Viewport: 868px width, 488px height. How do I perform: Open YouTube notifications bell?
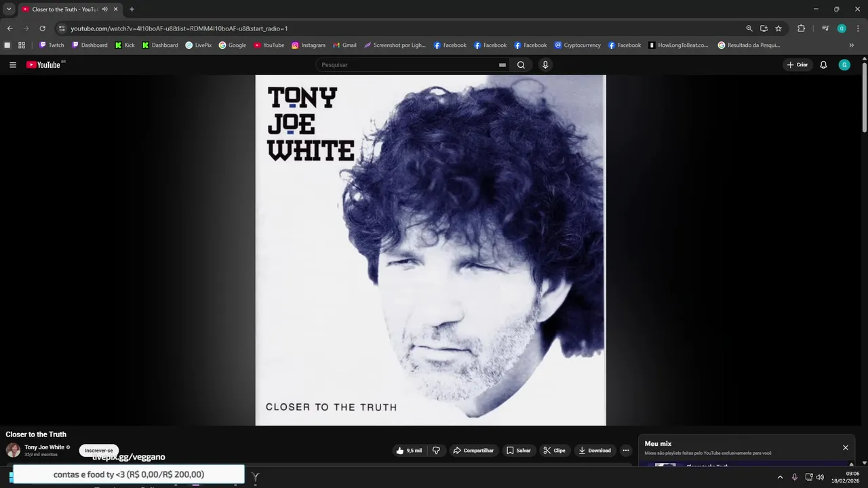(823, 65)
